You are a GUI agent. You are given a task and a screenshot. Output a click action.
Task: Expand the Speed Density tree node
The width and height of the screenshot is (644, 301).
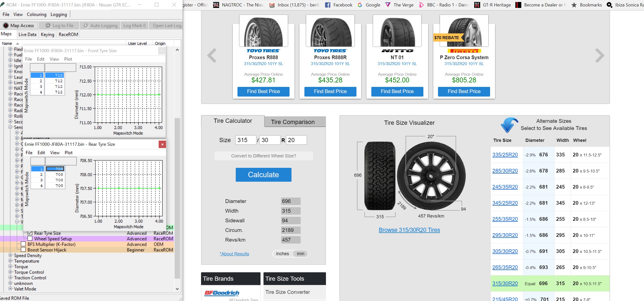pos(10,255)
